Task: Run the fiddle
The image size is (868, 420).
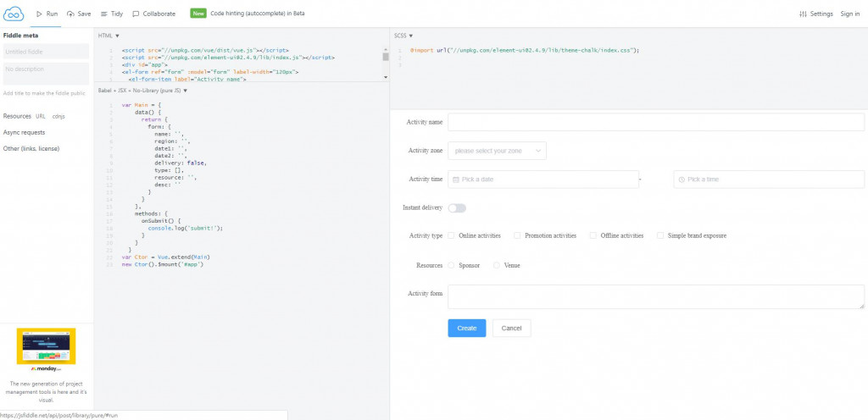Action: click(x=47, y=14)
